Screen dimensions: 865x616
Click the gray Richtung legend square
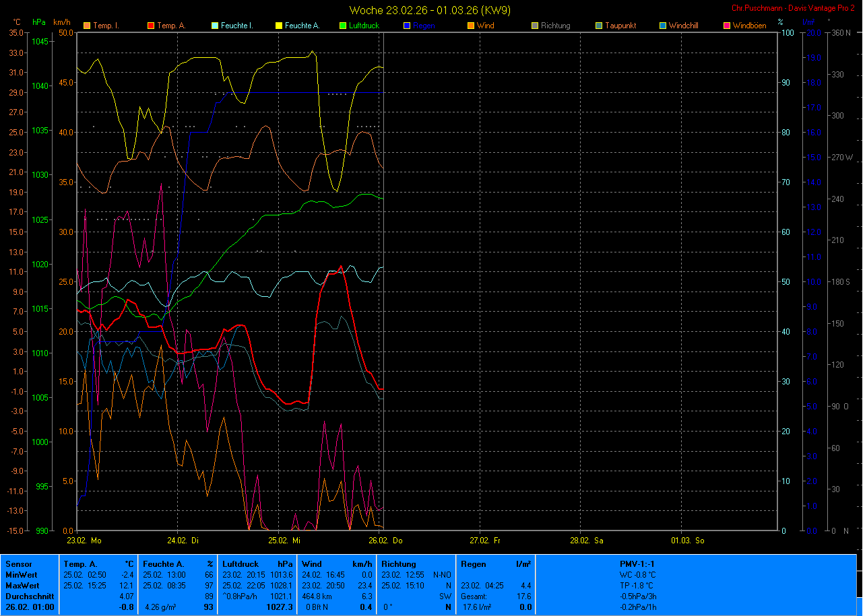click(x=535, y=26)
